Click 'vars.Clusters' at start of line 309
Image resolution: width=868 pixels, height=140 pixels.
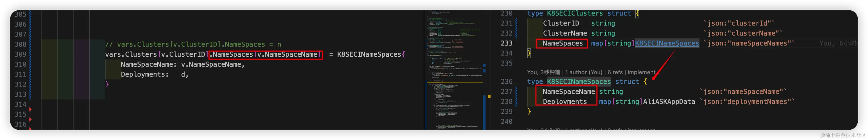coord(131,54)
